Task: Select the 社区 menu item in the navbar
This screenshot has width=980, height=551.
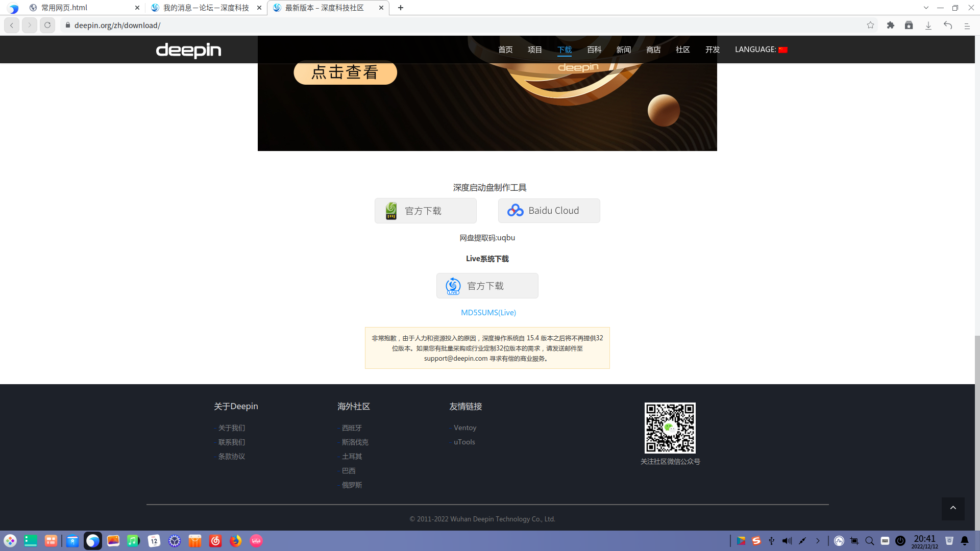Action: pos(682,49)
